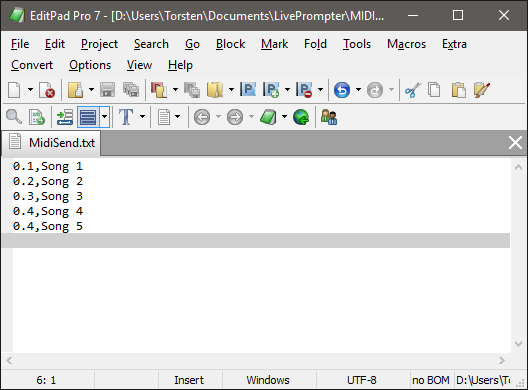Expand the arrow beside the green notepad icon
This screenshot has height=390, width=528.
click(285, 117)
